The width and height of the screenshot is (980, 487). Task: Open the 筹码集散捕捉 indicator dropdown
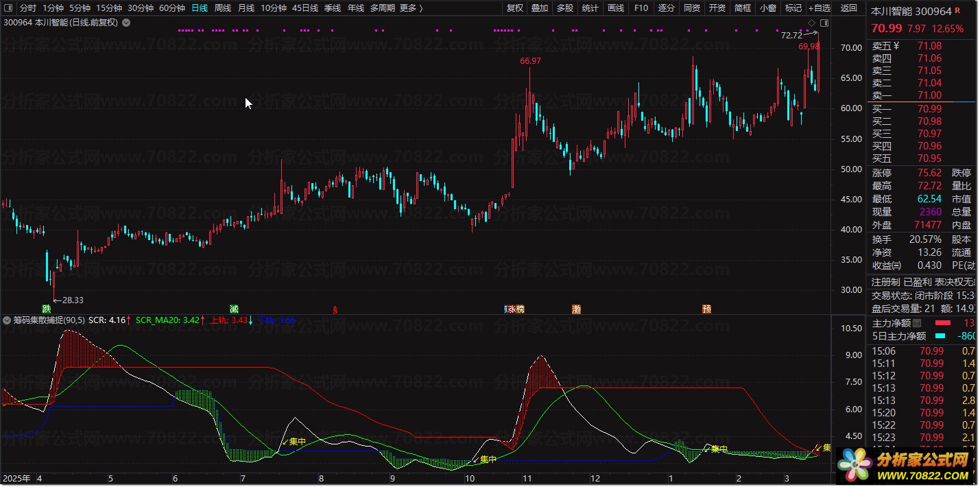tap(7, 320)
